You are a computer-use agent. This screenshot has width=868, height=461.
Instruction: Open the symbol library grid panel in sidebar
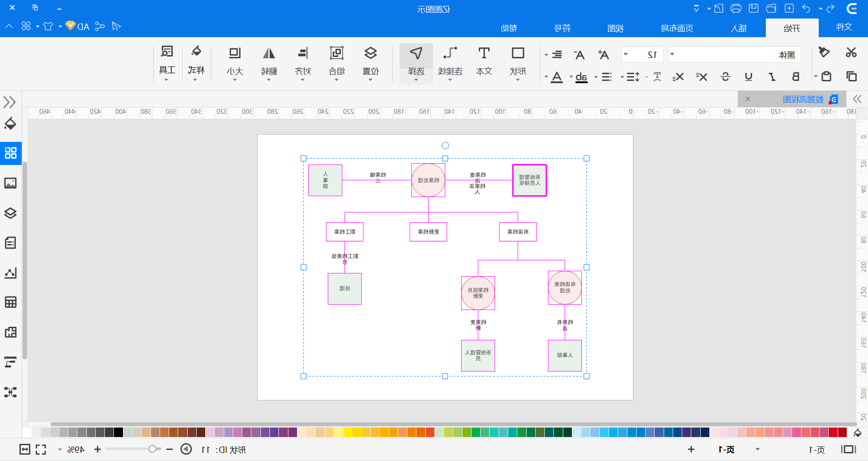(10, 153)
